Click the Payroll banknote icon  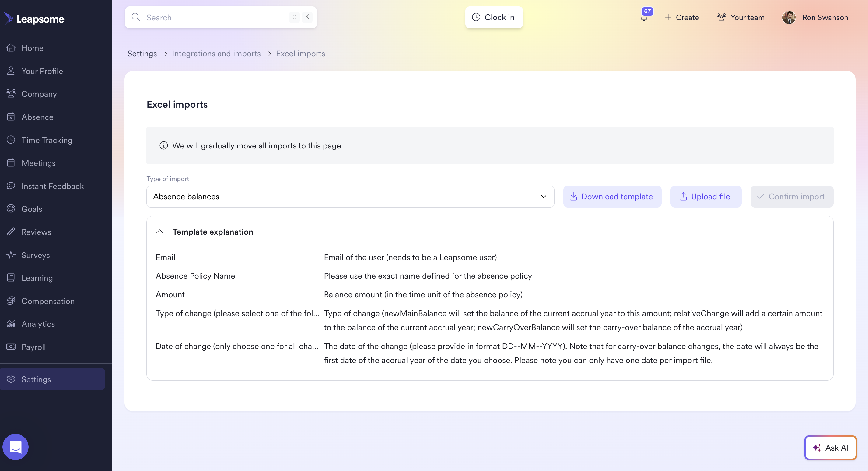(11, 347)
